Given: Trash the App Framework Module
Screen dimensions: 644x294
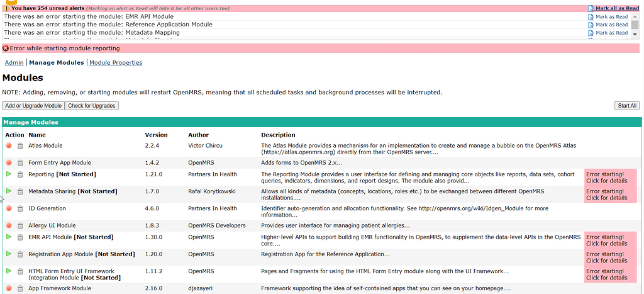Looking at the screenshot, I should coord(20,288).
